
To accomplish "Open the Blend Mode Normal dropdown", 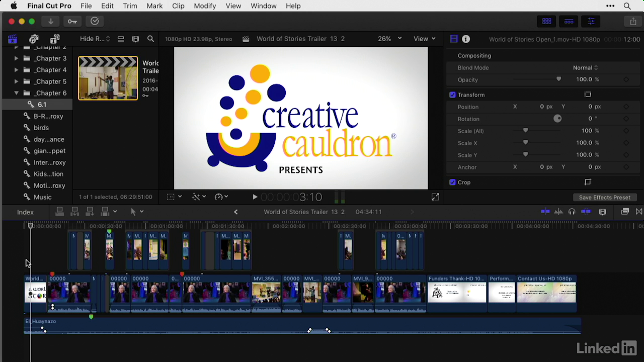I will [x=585, y=67].
